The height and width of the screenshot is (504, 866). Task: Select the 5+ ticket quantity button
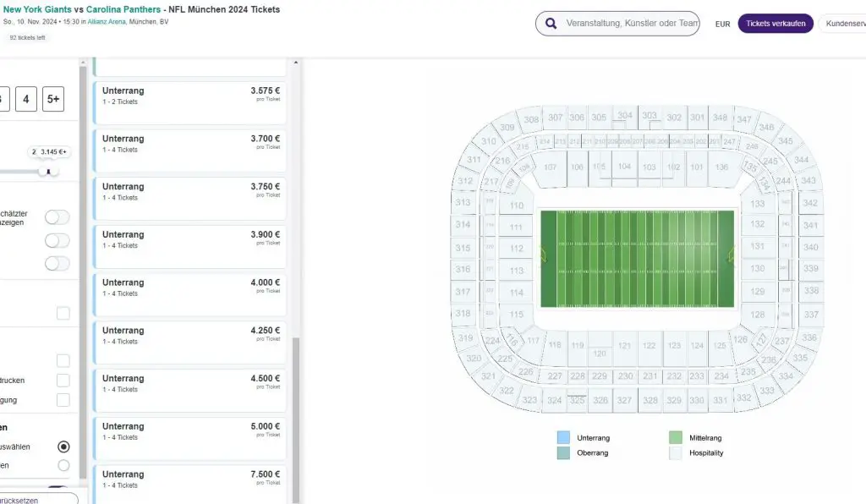53,99
